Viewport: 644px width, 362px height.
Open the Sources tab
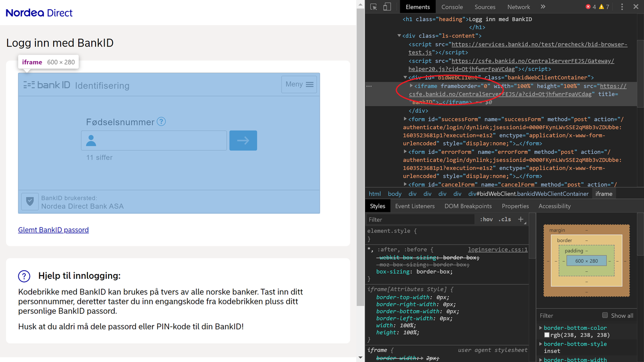pyautogui.click(x=485, y=7)
